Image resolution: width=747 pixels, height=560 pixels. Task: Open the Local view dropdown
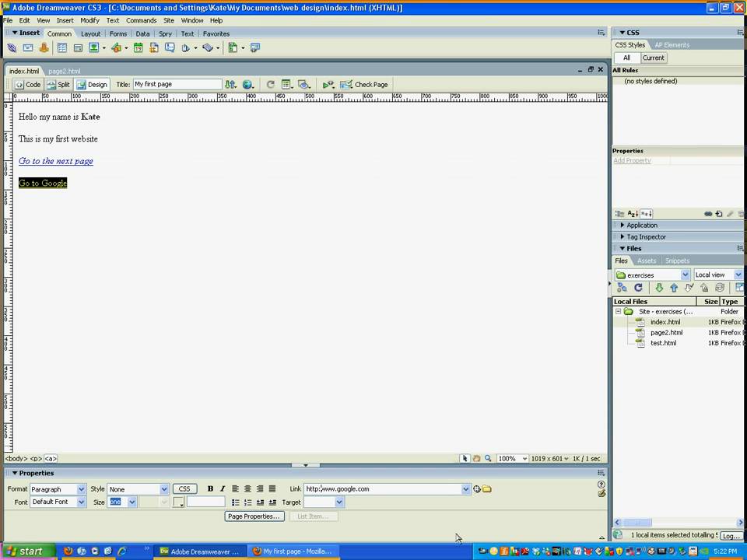[x=717, y=275]
